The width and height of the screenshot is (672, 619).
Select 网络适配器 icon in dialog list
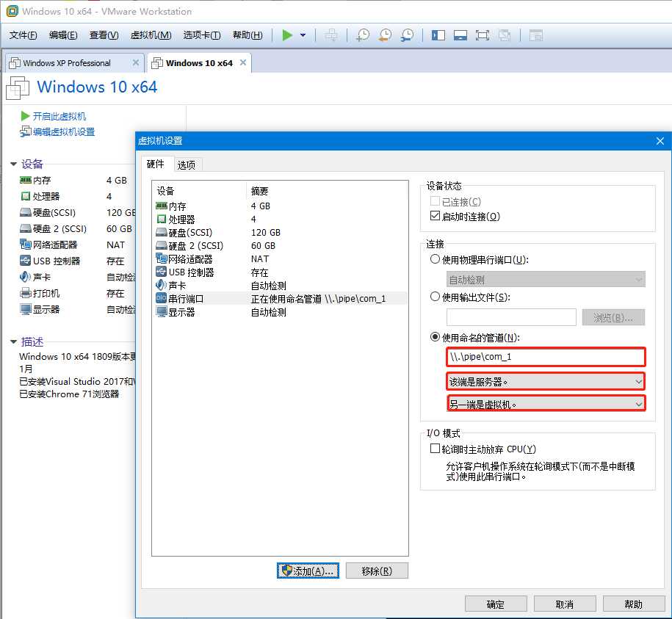coord(161,258)
